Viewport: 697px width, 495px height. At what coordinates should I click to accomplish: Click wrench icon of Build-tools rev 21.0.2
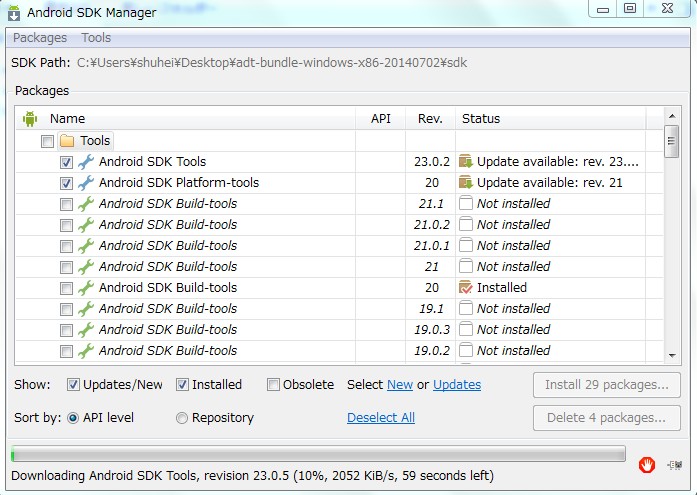pos(86,225)
